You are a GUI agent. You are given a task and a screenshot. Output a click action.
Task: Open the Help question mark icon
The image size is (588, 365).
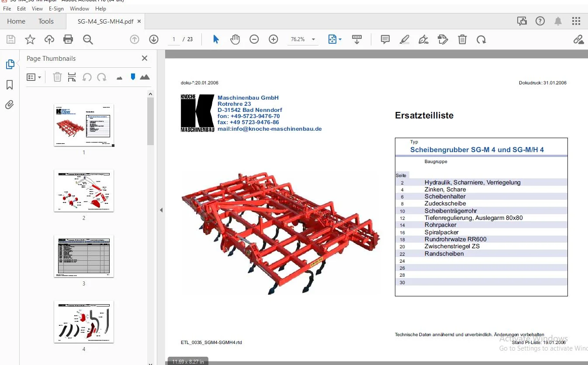540,21
